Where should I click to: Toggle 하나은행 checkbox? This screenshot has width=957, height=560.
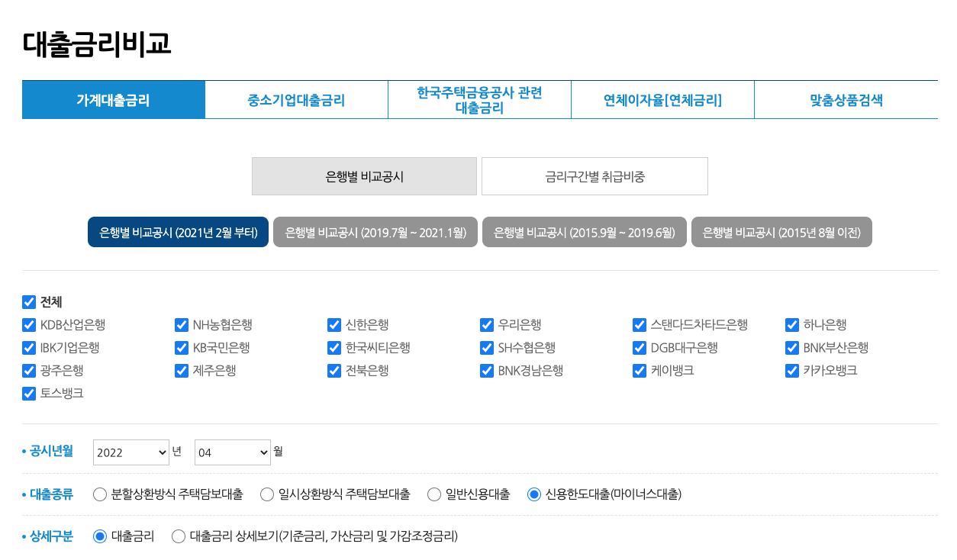point(792,325)
